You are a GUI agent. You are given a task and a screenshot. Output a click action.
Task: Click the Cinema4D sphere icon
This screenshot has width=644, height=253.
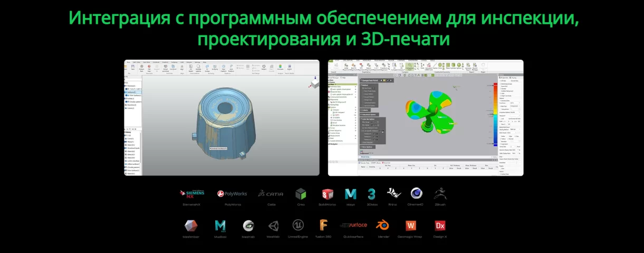416,194
